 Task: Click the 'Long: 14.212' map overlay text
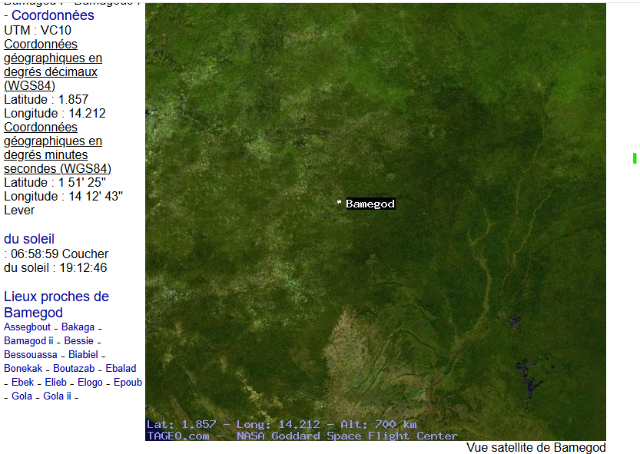[x=278, y=425]
